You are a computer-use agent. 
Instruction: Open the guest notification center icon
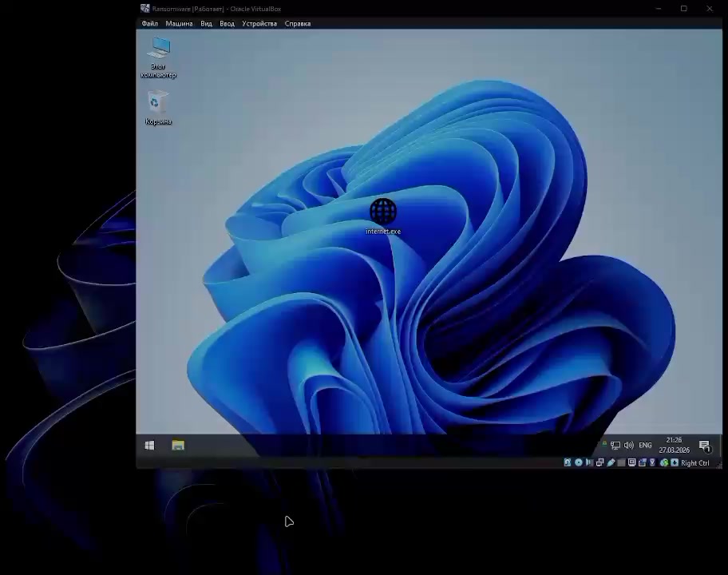704,446
